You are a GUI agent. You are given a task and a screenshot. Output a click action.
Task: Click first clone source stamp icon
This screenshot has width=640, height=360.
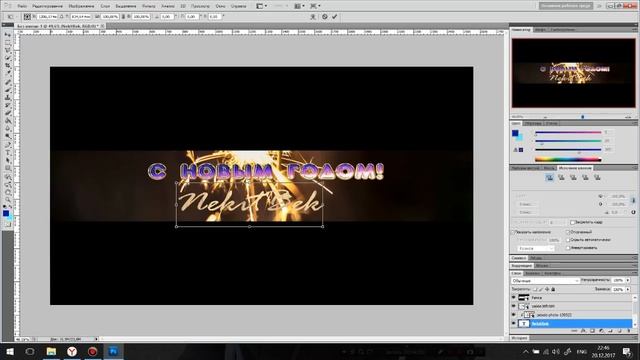(x=550, y=177)
